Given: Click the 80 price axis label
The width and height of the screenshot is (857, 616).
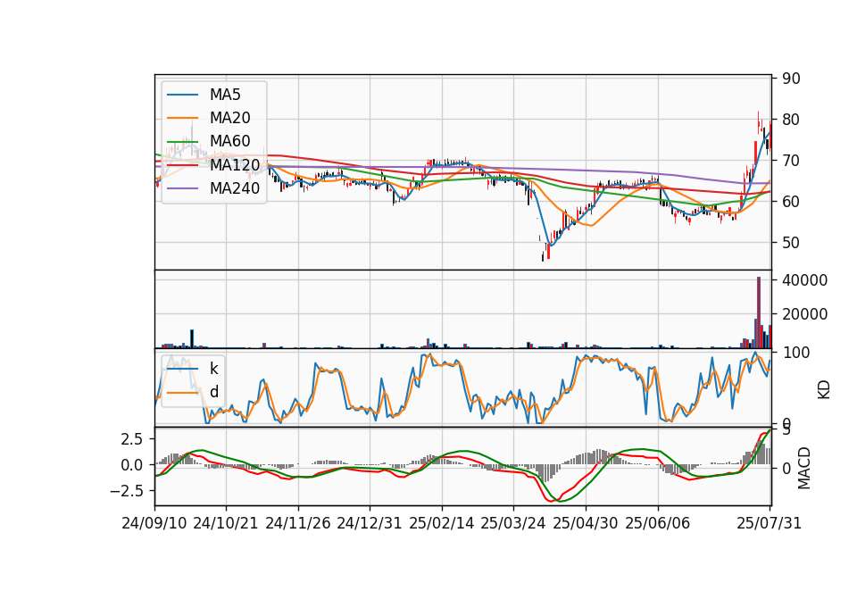Looking at the screenshot, I should pos(791,120).
